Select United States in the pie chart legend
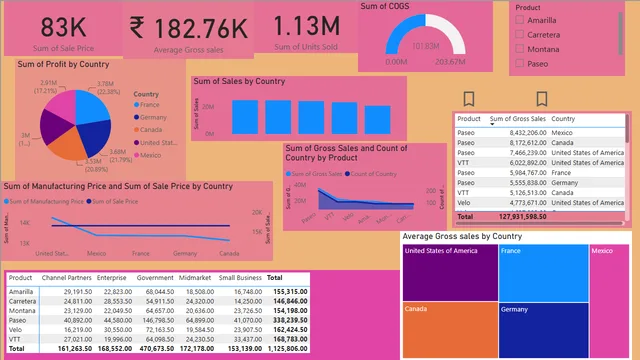This screenshot has width=640, height=360. click(x=156, y=143)
